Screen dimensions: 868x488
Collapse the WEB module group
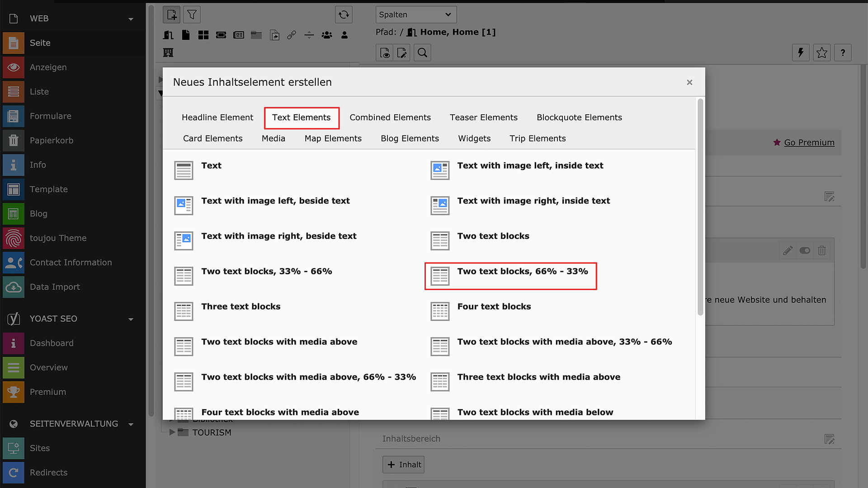click(131, 19)
